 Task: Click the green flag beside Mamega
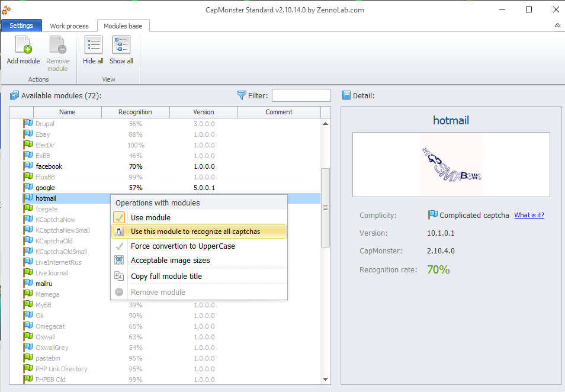coord(28,294)
